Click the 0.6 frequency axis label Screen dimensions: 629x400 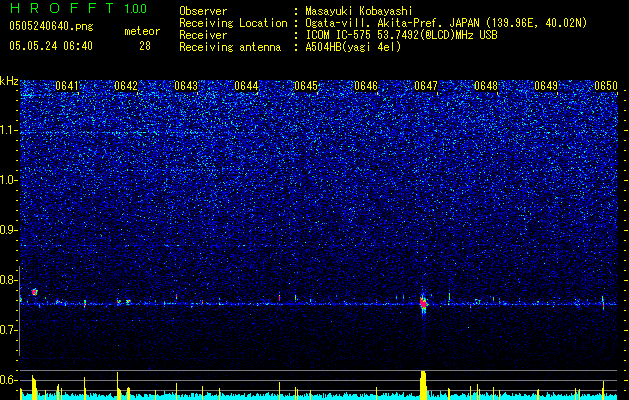coord(8,380)
